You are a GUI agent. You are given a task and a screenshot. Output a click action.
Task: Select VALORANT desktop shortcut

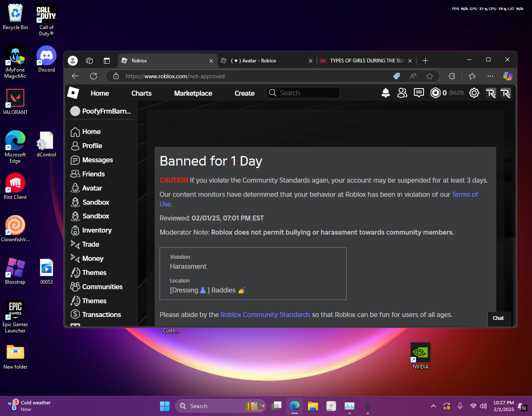(x=15, y=102)
